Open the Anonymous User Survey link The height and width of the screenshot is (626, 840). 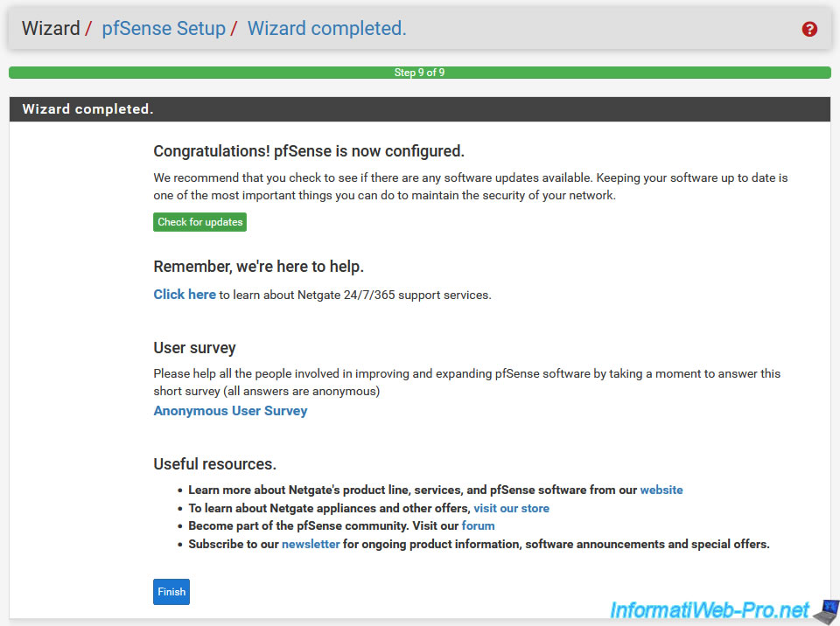(x=230, y=411)
